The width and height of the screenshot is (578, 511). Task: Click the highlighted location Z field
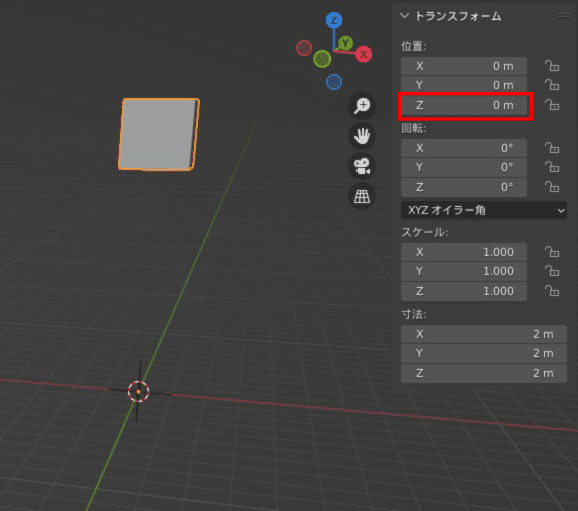(464, 105)
